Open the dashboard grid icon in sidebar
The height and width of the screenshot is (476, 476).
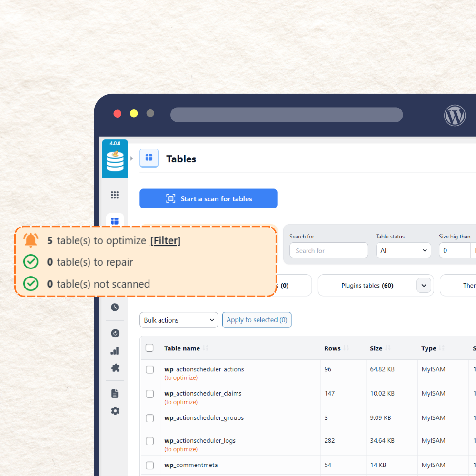pyautogui.click(x=115, y=195)
